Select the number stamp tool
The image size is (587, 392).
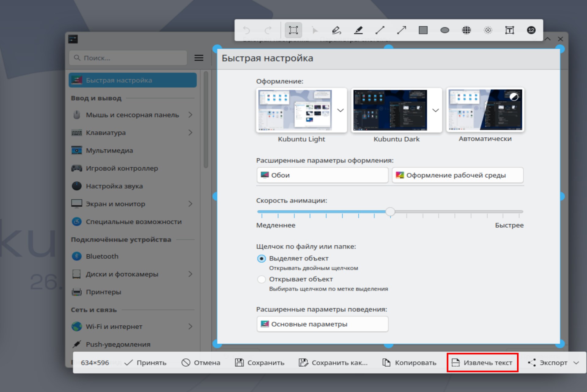click(x=531, y=30)
